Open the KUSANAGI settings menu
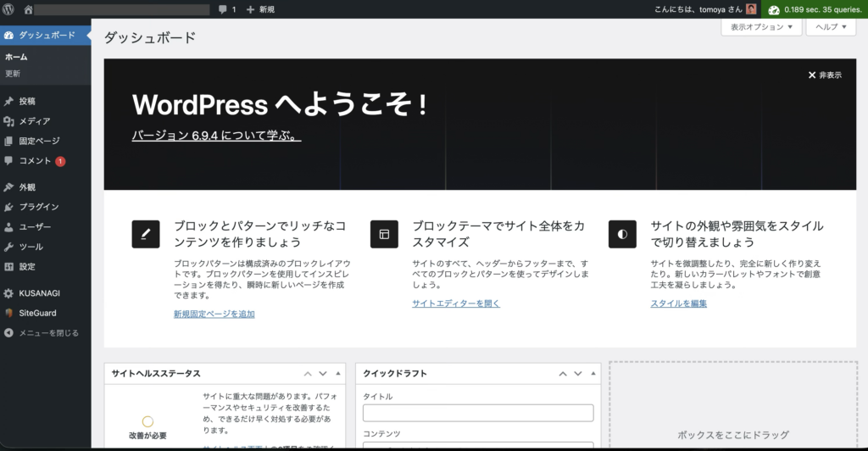This screenshot has height=451, width=868. click(39, 293)
